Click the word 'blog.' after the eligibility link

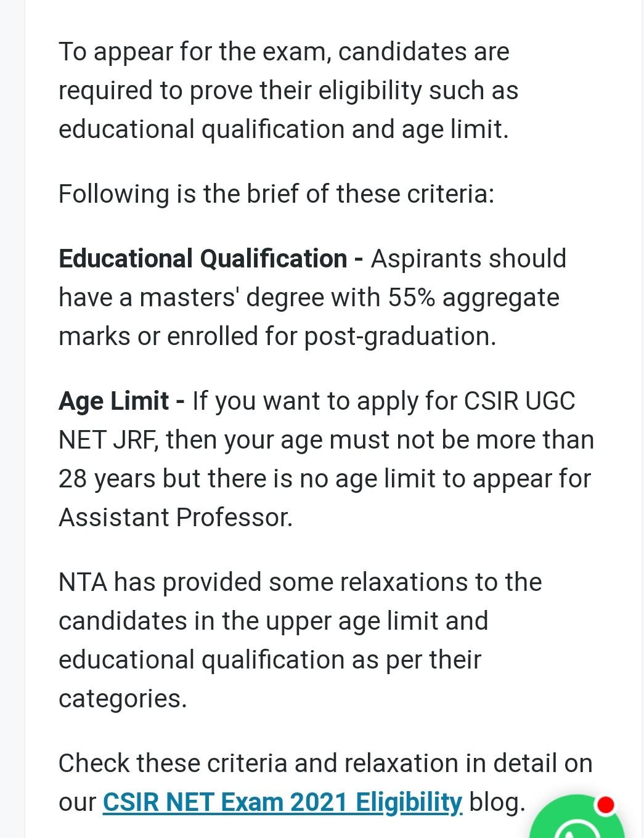[x=497, y=802]
